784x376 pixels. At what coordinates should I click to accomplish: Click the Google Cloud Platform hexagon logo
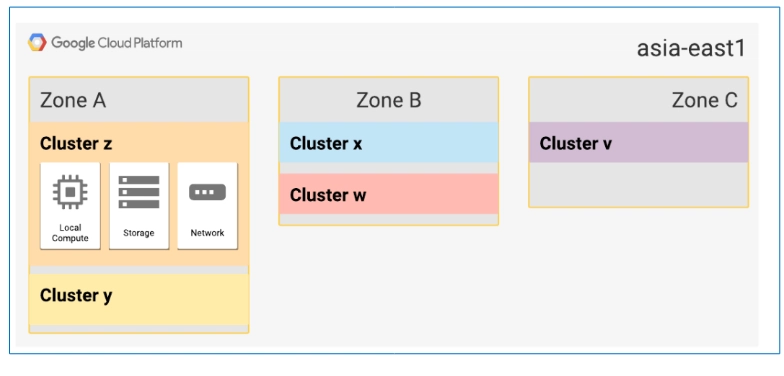click(x=37, y=42)
